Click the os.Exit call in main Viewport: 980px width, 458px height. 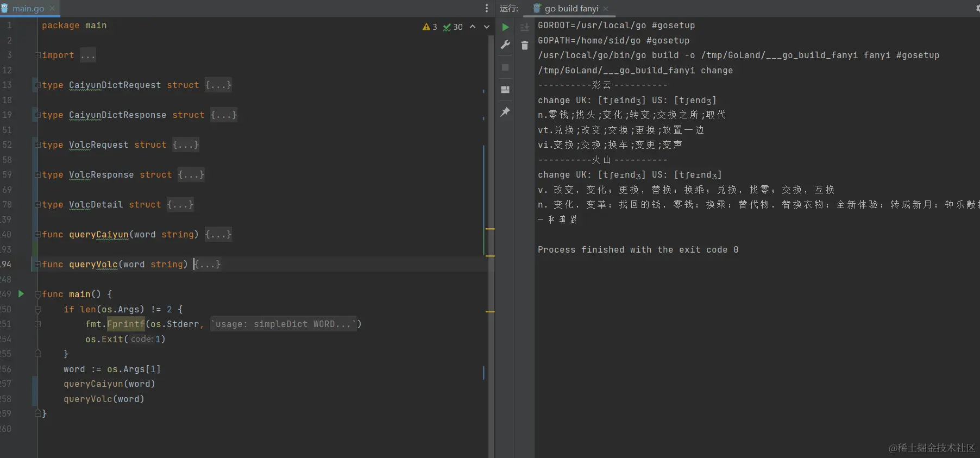click(125, 340)
